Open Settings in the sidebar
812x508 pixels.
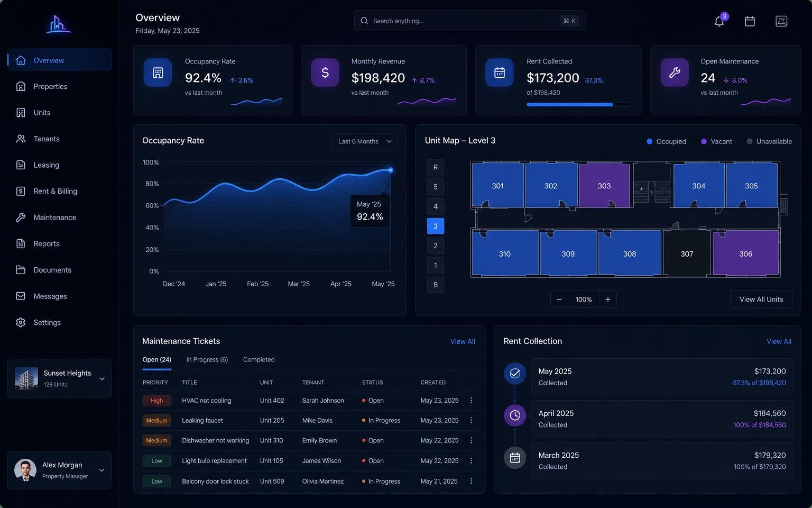coord(60,322)
